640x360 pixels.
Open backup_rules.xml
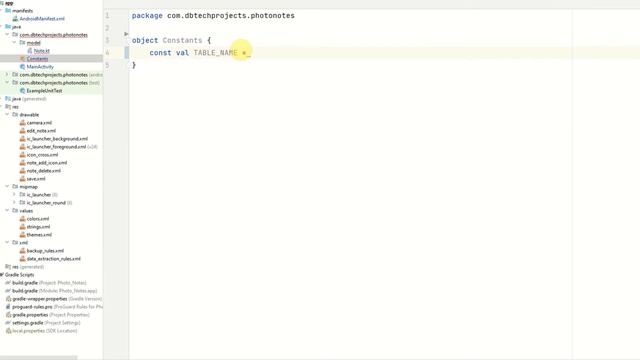point(45,251)
